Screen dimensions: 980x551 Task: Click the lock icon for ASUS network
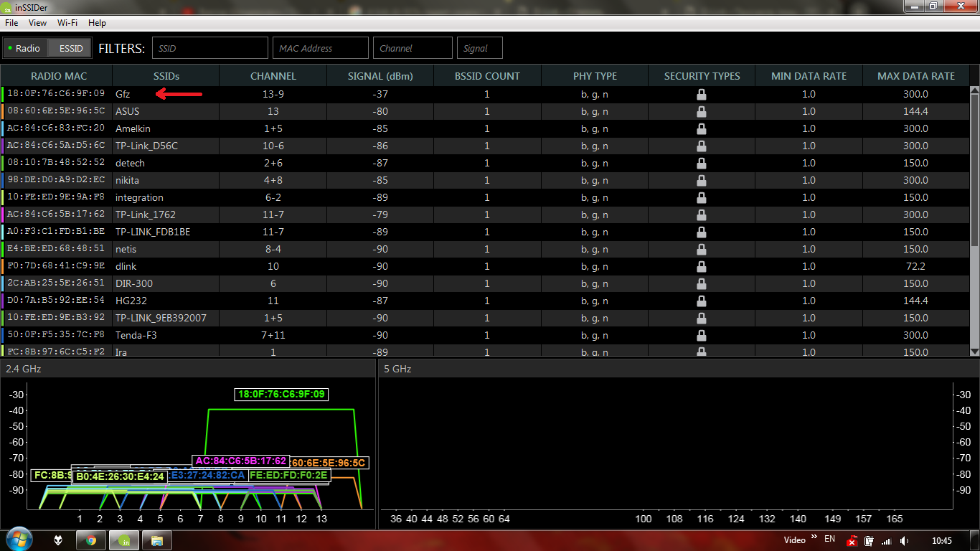tap(701, 111)
